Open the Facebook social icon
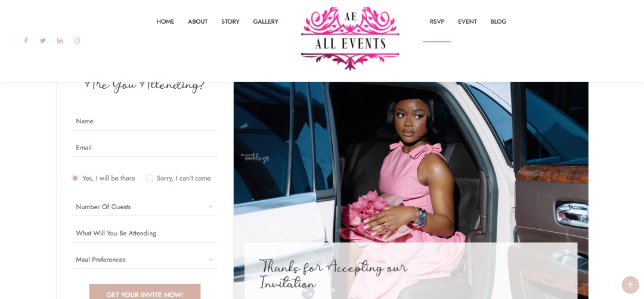The width and height of the screenshot is (644, 299). pos(26,41)
